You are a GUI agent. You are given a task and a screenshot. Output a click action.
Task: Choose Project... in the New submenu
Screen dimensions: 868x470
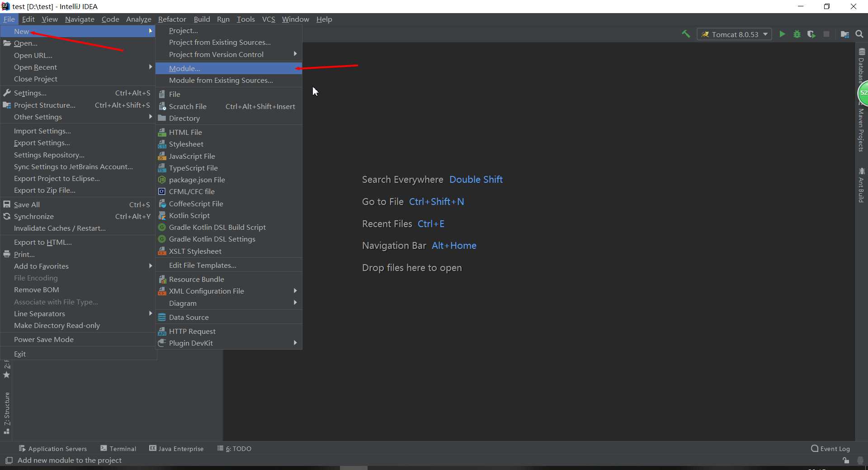229,30
